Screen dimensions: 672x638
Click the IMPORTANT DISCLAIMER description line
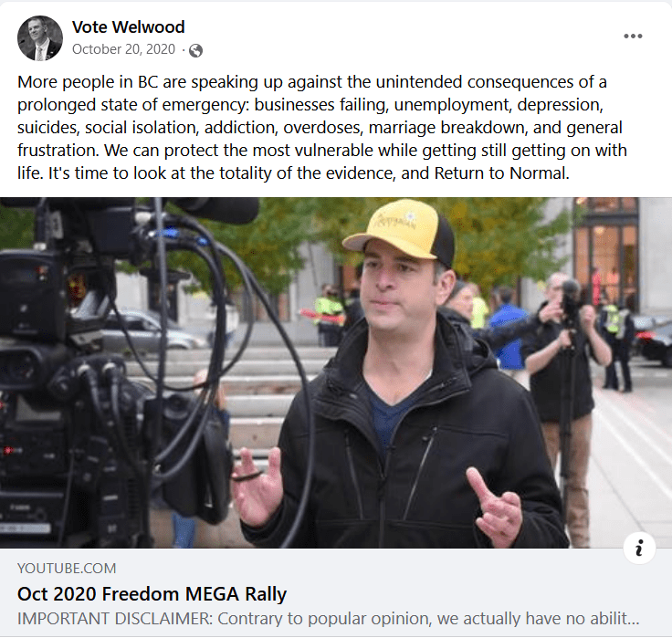click(x=329, y=618)
